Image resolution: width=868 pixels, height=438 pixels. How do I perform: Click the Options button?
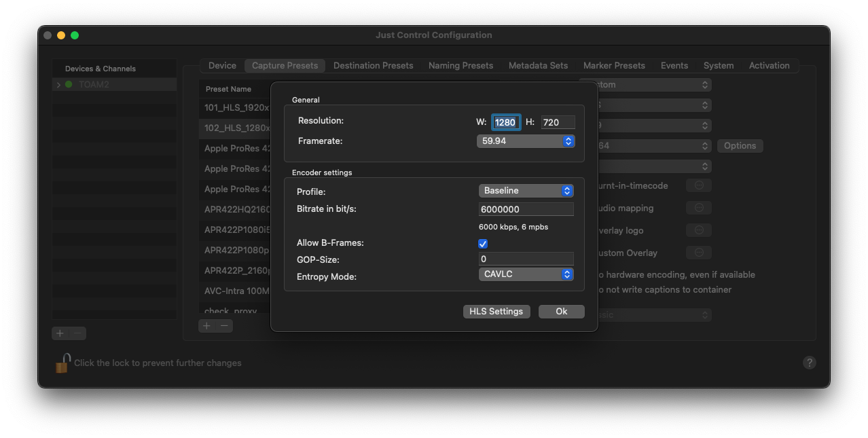pyautogui.click(x=740, y=146)
